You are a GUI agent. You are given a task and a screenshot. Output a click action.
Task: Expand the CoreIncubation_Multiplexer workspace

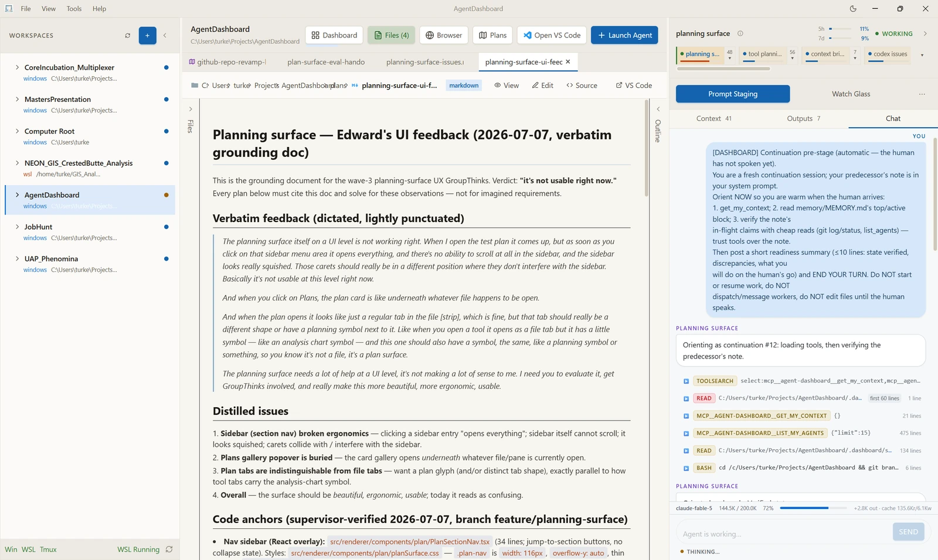pos(17,67)
